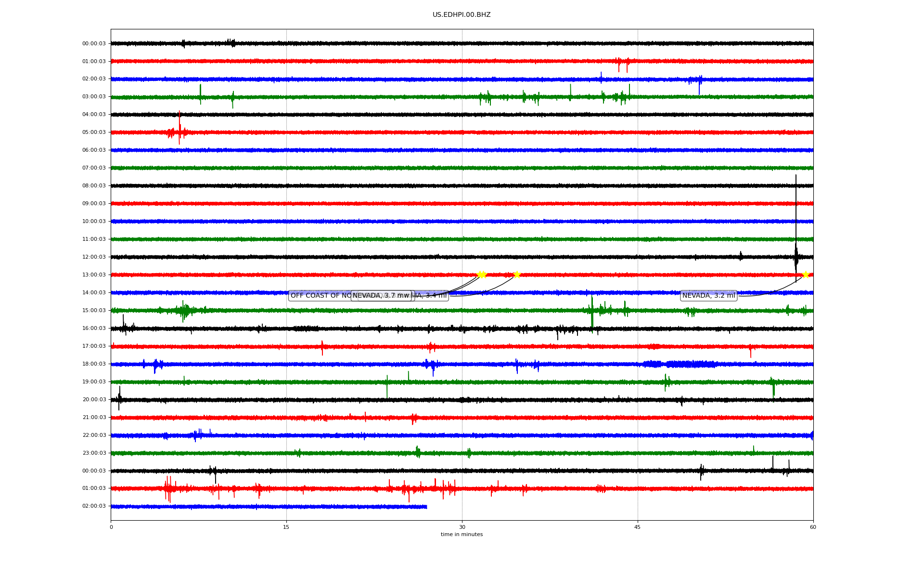Click the 21:00:03 row label
The height and width of the screenshot is (578, 924).
pos(94,418)
